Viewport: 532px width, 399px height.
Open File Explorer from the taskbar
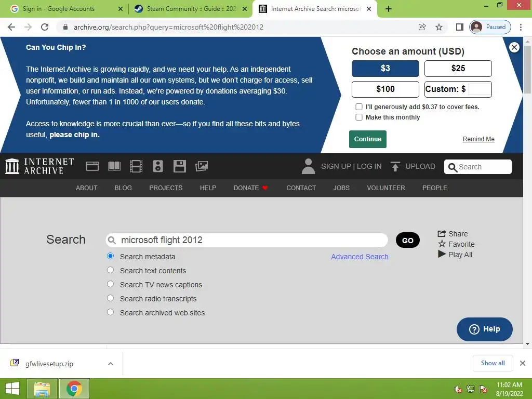tap(42, 389)
